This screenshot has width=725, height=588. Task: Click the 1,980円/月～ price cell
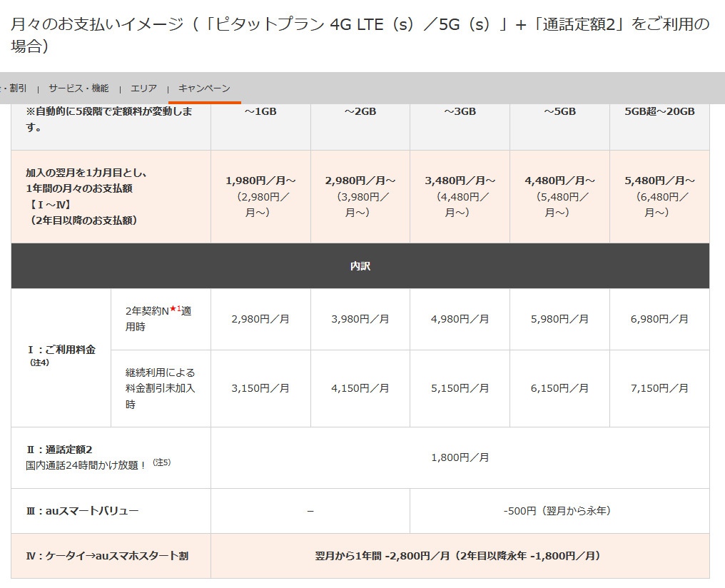(x=260, y=181)
